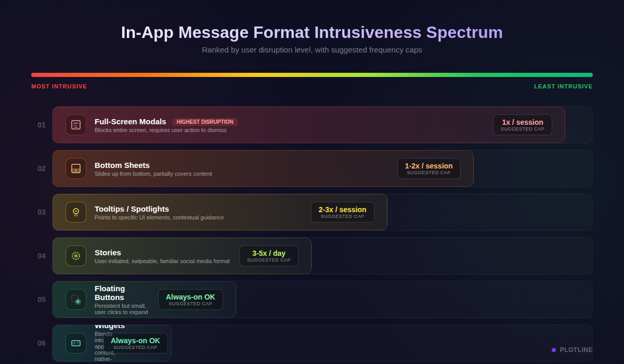
Task: Select the Tooltips / Spotlights lightbulb icon
Action: [x=76, y=212]
